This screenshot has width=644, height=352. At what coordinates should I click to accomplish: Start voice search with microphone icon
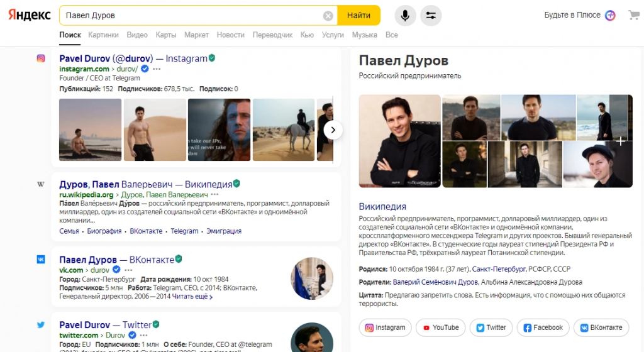tap(405, 16)
